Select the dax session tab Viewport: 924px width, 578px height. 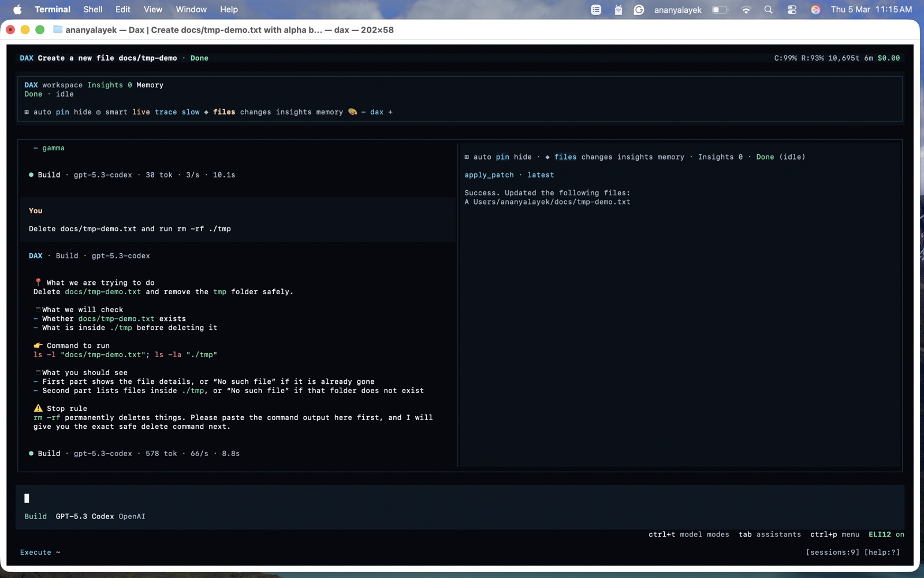[x=377, y=112]
